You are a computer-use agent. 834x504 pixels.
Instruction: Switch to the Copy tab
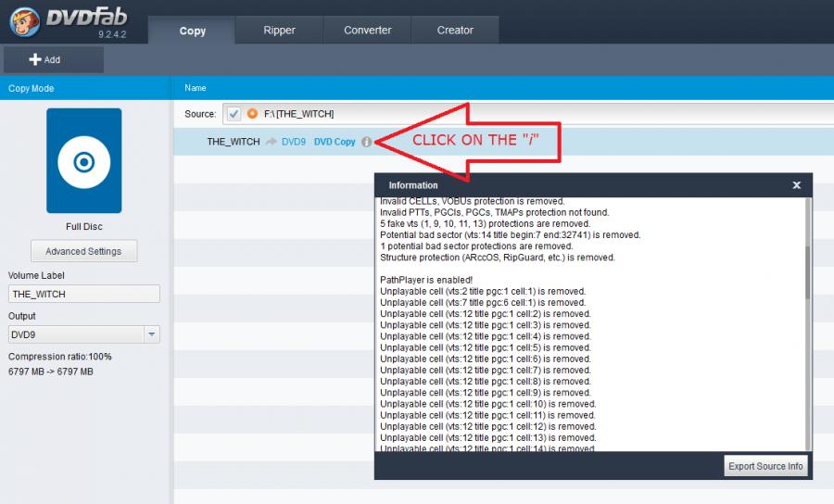pos(192,31)
